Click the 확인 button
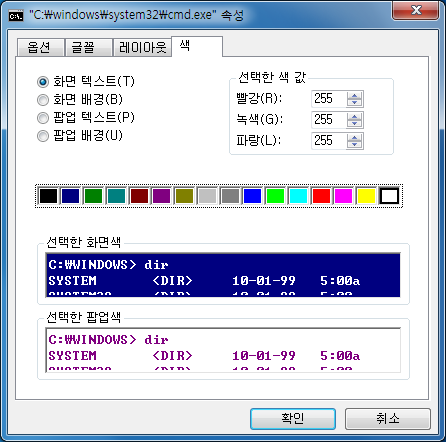This screenshot has width=446, height=442. pyautogui.click(x=293, y=419)
